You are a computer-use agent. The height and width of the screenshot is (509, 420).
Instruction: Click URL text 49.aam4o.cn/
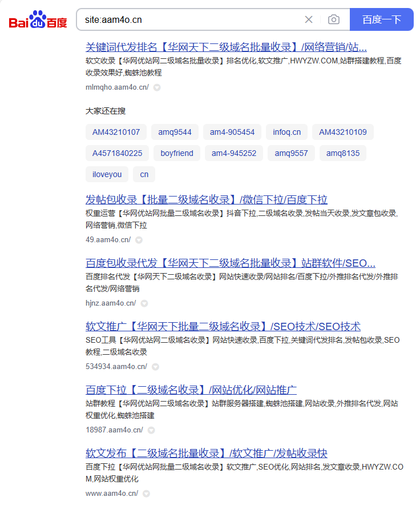pyautogui.click(x=108, y=240)
